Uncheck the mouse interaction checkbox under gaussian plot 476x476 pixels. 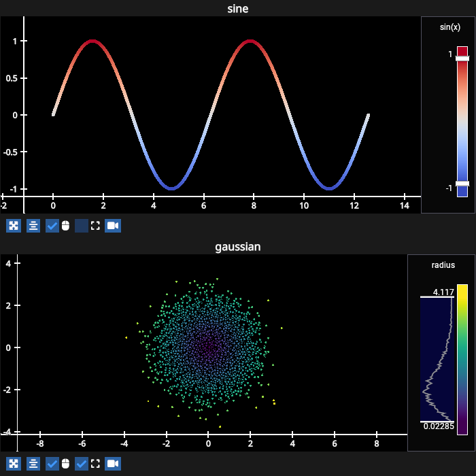point(52,464)
